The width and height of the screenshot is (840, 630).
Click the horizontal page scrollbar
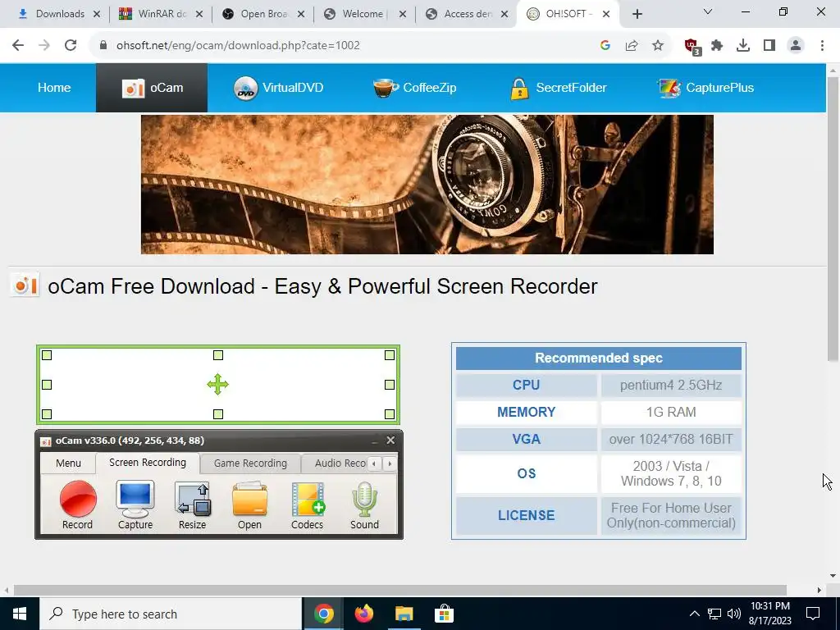click(x=399, y=590)
